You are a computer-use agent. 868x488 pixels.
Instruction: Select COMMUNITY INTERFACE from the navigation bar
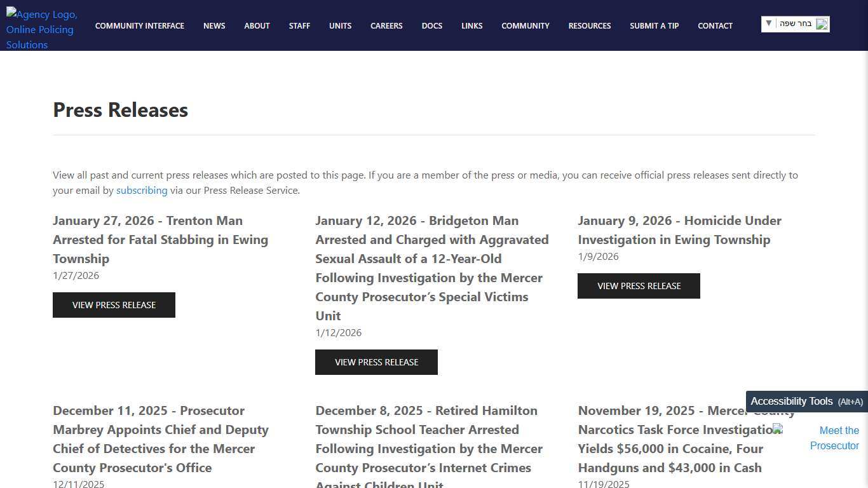point(140,26)
